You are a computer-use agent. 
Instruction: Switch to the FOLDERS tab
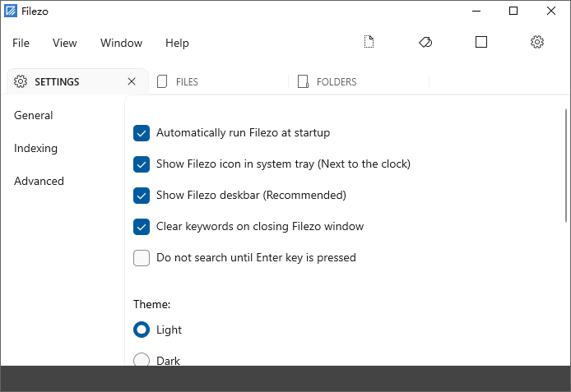359,81
